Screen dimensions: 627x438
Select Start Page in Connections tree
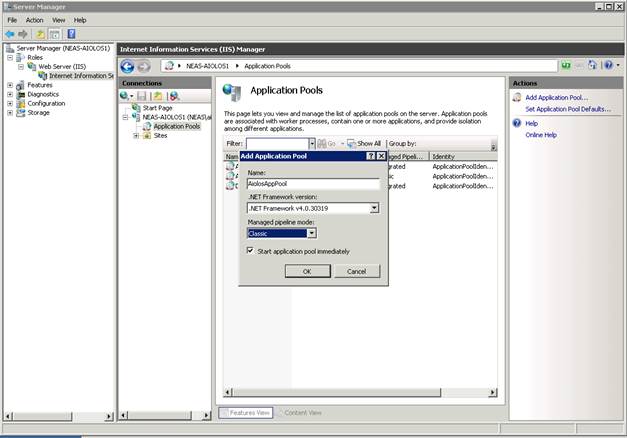point(157,108)
